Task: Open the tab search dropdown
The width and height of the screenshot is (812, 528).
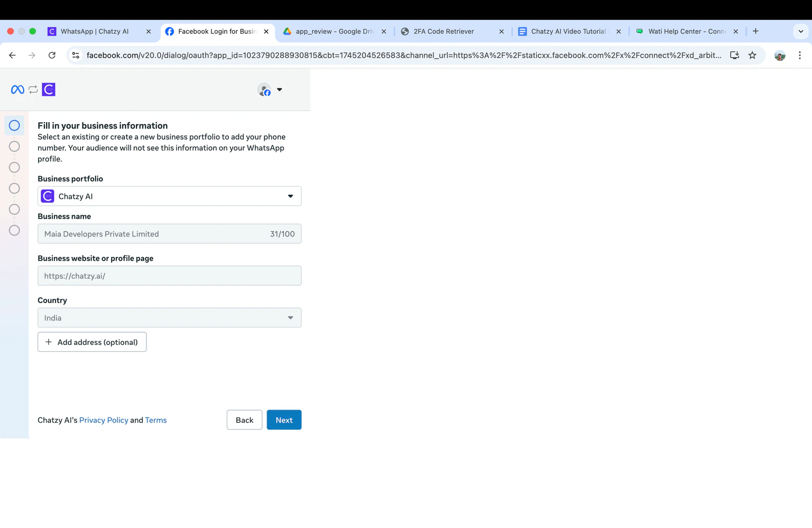Action: [x=801, y=31]
